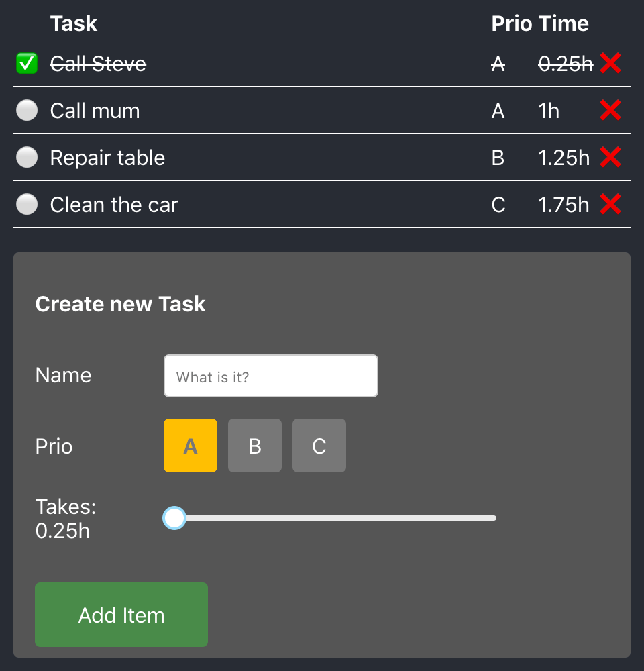This screenshot has width=644, height=671.
Task: Mark Call mum as done
Action: [27, 111]
